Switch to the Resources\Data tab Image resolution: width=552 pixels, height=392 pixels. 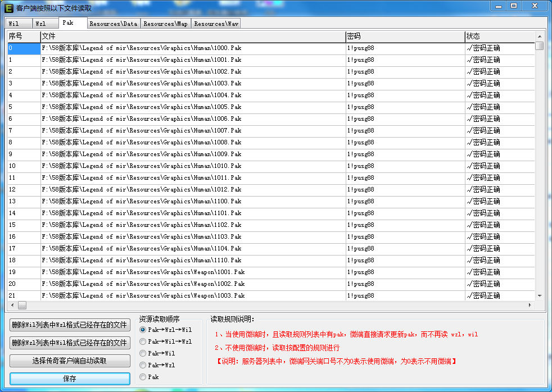[114, 24]
